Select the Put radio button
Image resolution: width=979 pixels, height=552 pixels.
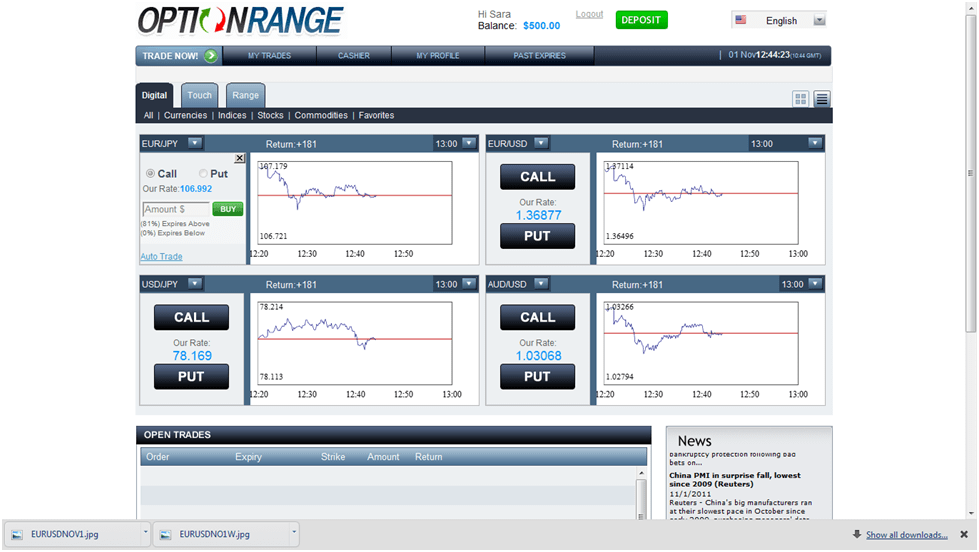tap(203, 174)
